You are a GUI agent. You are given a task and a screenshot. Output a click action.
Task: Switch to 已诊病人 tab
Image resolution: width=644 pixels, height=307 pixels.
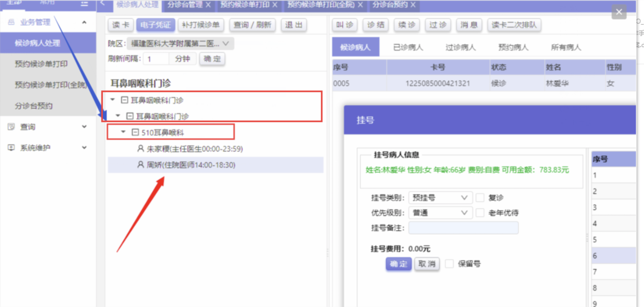(408, 47)
